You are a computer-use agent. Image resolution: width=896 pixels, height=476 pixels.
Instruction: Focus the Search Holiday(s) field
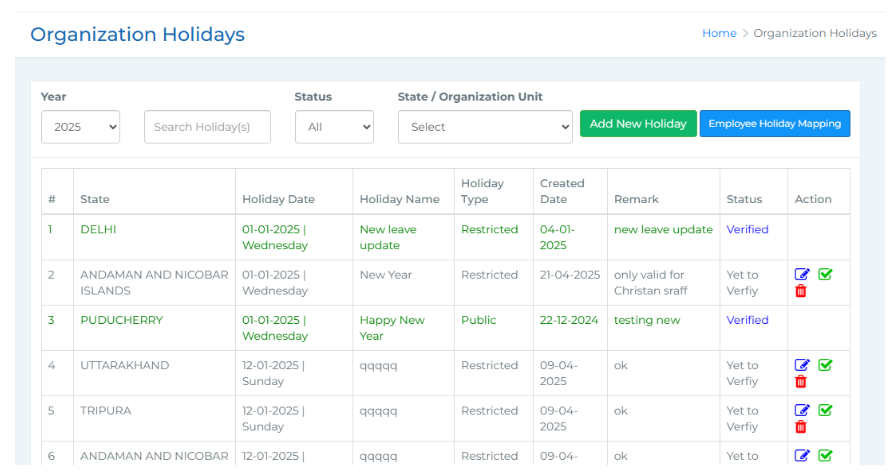tap(207, 127)
